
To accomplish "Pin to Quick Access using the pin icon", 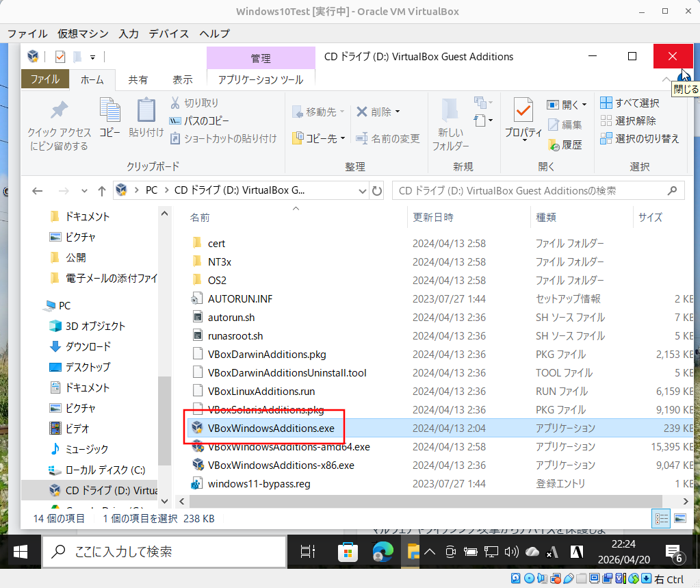I will coord(59,110).
